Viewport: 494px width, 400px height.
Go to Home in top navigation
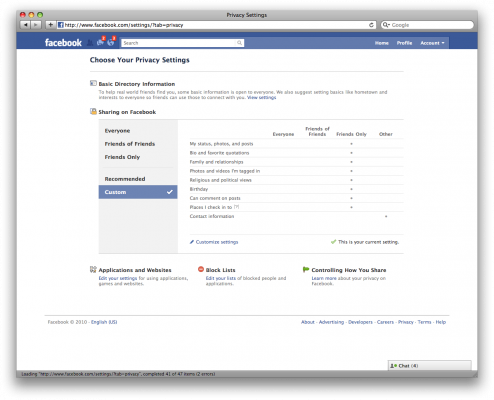(381, 43)
